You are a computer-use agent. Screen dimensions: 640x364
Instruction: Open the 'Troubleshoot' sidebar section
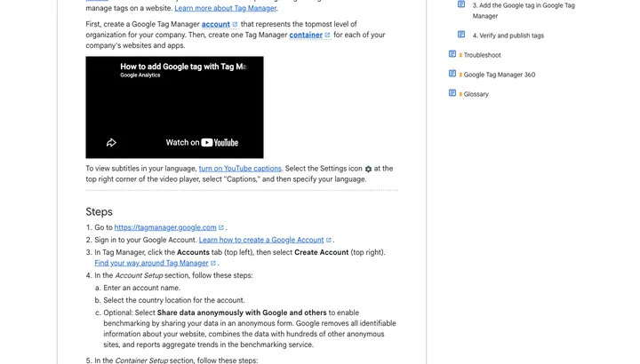pyautogui.click(x=482, y=55)
